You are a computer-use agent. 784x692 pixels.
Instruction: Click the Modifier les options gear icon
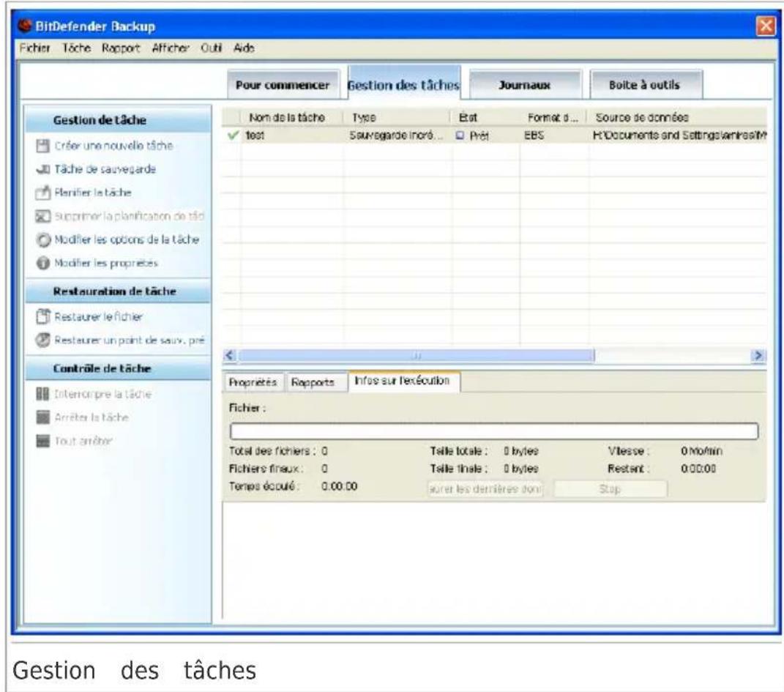pyautogui.click(x=43, y=240)
